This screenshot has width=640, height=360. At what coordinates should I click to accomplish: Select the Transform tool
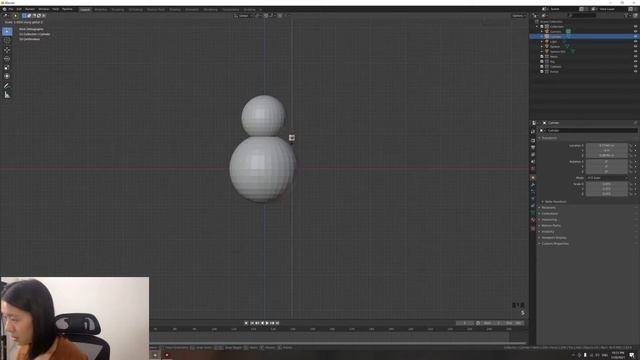pos(7,76)
